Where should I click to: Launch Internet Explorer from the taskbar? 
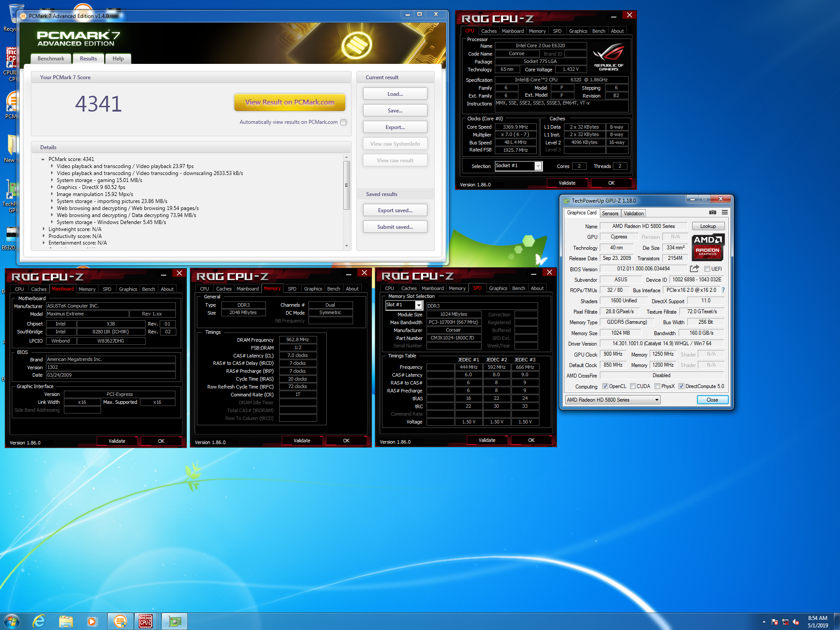coord(39,621)
